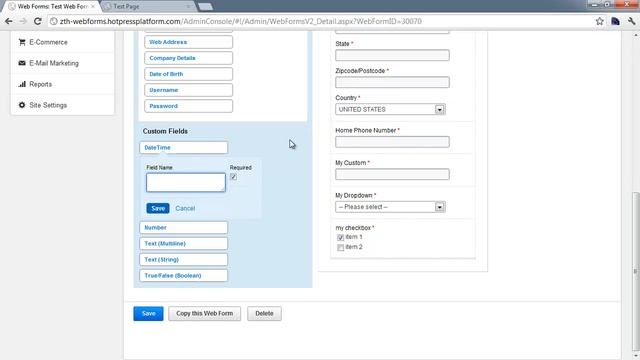Click the E-Commerce cart icon
Image resolution: width=640 pixels, height=360 pixels.
(x=22, y=42)
